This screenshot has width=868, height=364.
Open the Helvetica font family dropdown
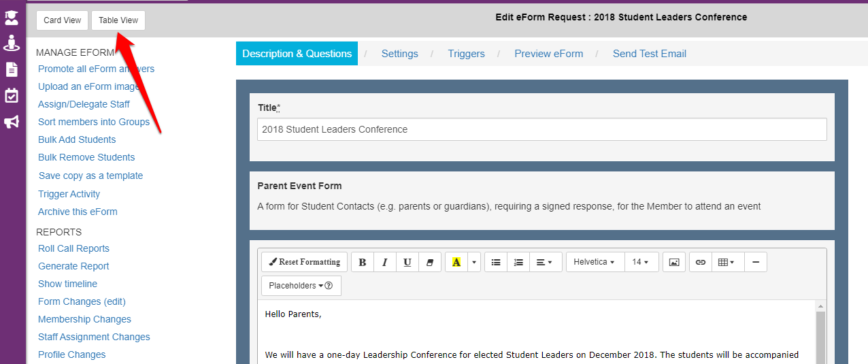(594, 262)
